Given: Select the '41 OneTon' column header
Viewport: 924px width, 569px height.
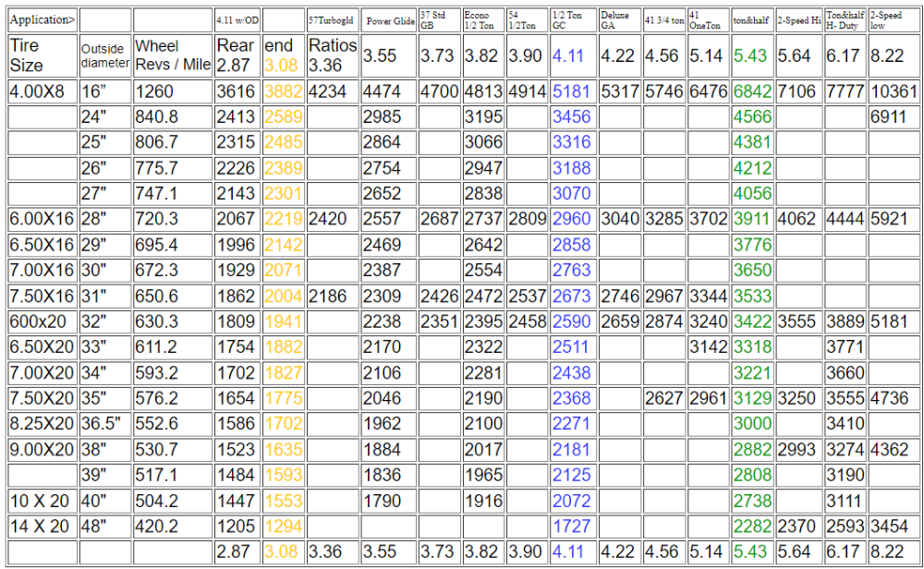Looking at the screenshot, I should coord(707,16).
